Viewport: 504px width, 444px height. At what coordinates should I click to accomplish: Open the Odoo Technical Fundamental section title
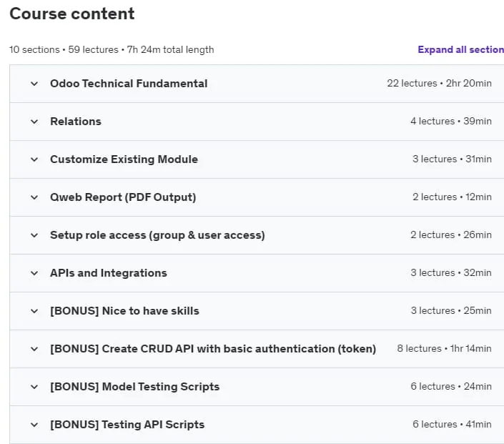(x=129, y=84)
